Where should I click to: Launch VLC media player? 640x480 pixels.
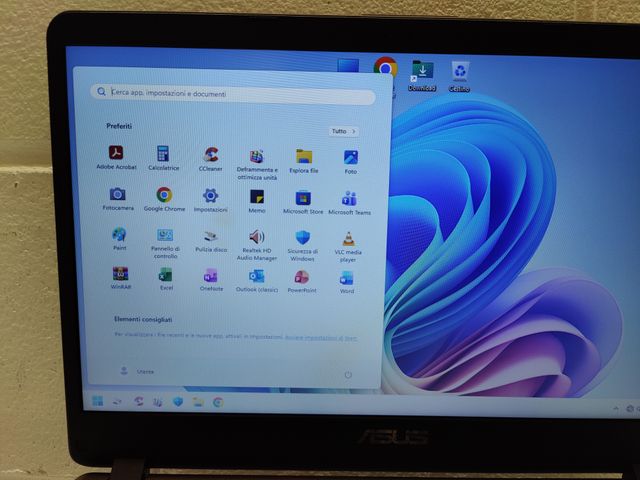click(348, 247)
